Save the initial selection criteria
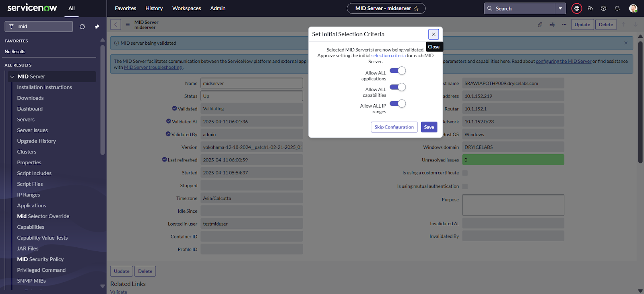This screenshot has width=644, height=294. pos(429,127)
